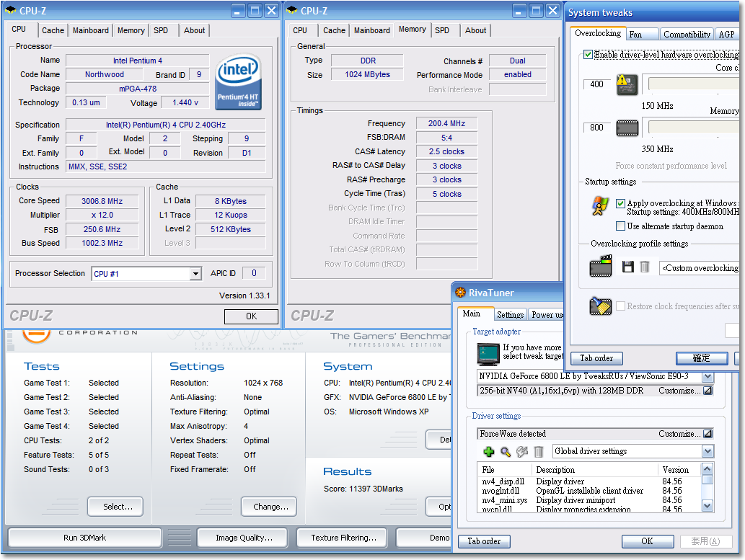Click the trash can icon in RivaTuner driver settings
Image resolution: width=745 pixels, height=560 pixels.
click(538, 452)
